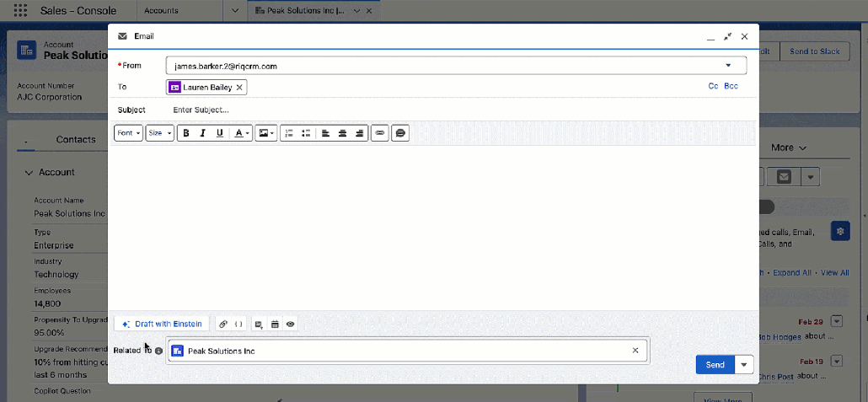Click Draft with Einstein button
The image size is (868, 402).
point(162,324)
